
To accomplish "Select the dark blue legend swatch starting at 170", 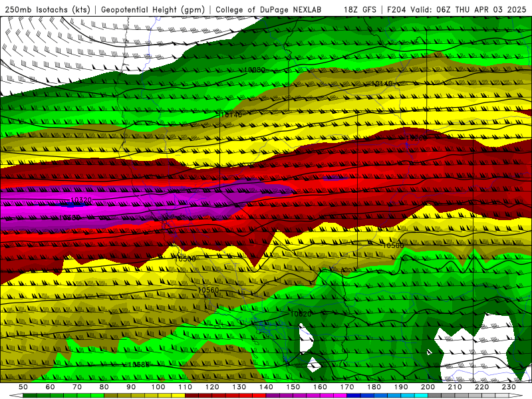I will coord(354,396).
